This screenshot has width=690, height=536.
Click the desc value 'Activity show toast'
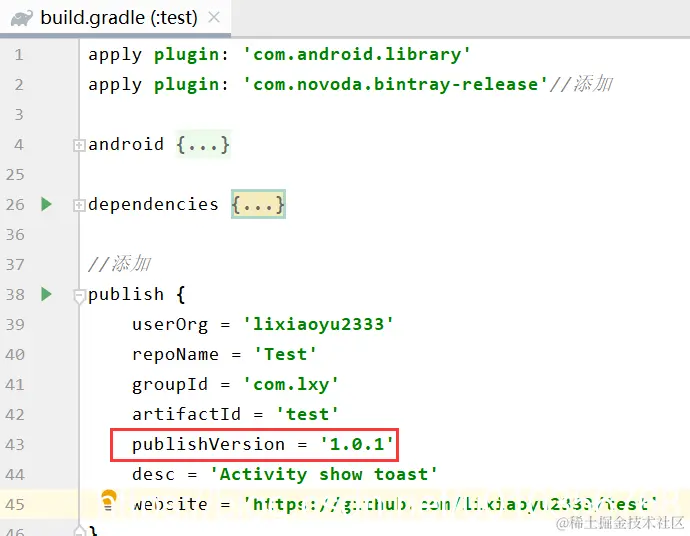click(324, 474)
